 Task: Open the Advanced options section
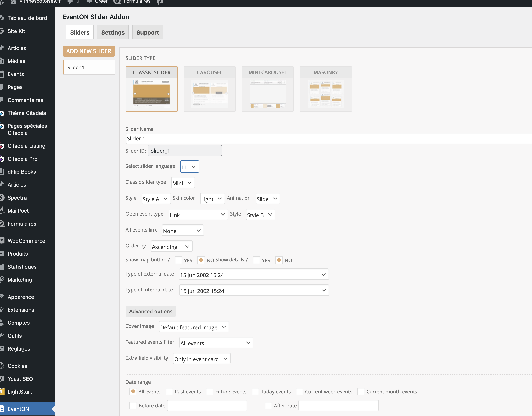coord(151,311)
